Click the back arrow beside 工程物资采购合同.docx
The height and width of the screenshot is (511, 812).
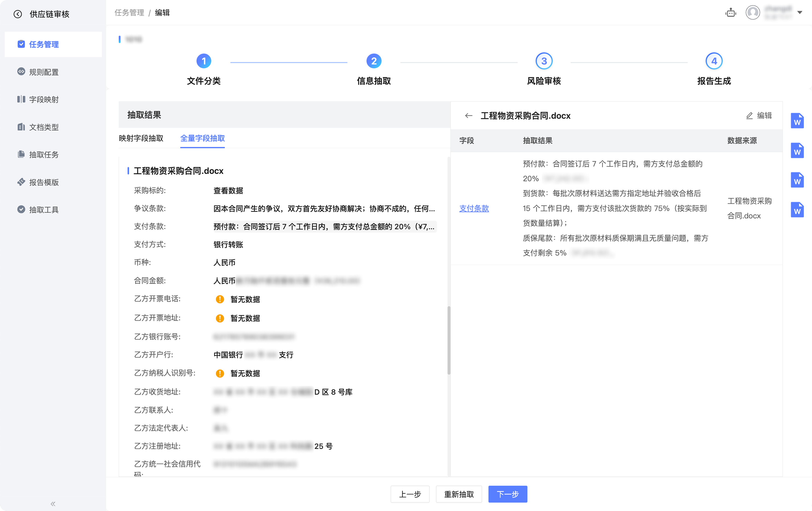click(468, 115)
